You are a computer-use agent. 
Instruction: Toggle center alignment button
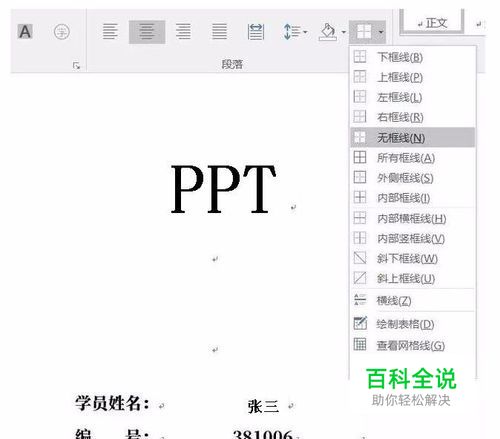147,32
